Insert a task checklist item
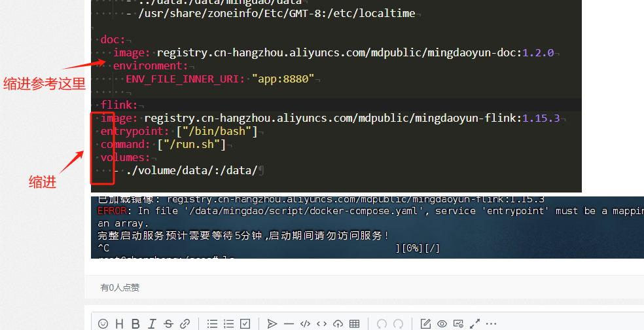The width and height of the screenshot is (644, 330). 245,324
